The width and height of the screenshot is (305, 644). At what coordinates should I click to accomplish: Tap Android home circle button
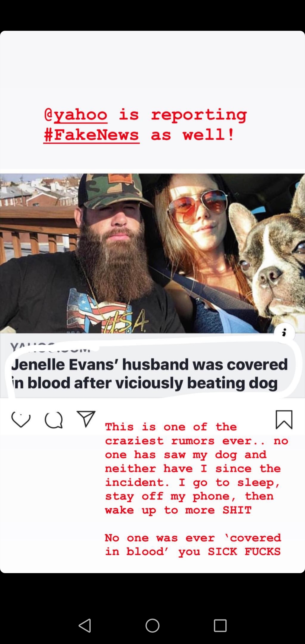(x=152, y=625)
